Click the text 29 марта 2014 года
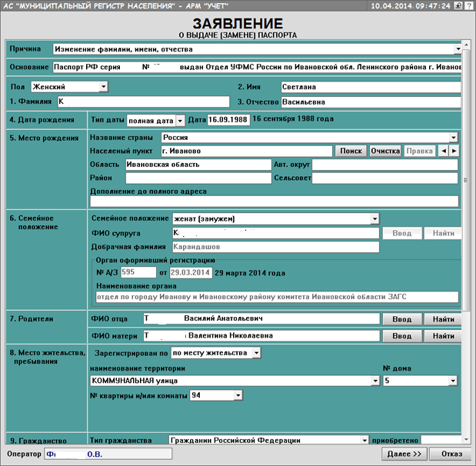The height and width of the screenshot is (466, 476). tap(250, 273)
